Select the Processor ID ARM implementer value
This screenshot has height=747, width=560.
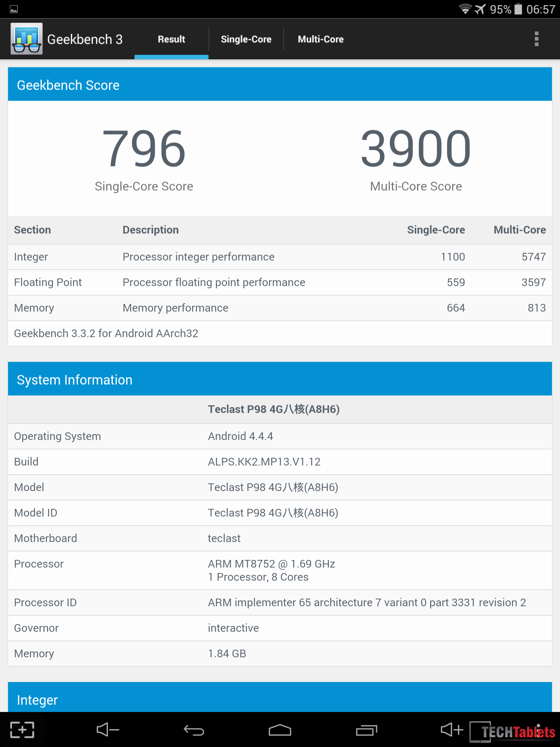tap(367, 603)
